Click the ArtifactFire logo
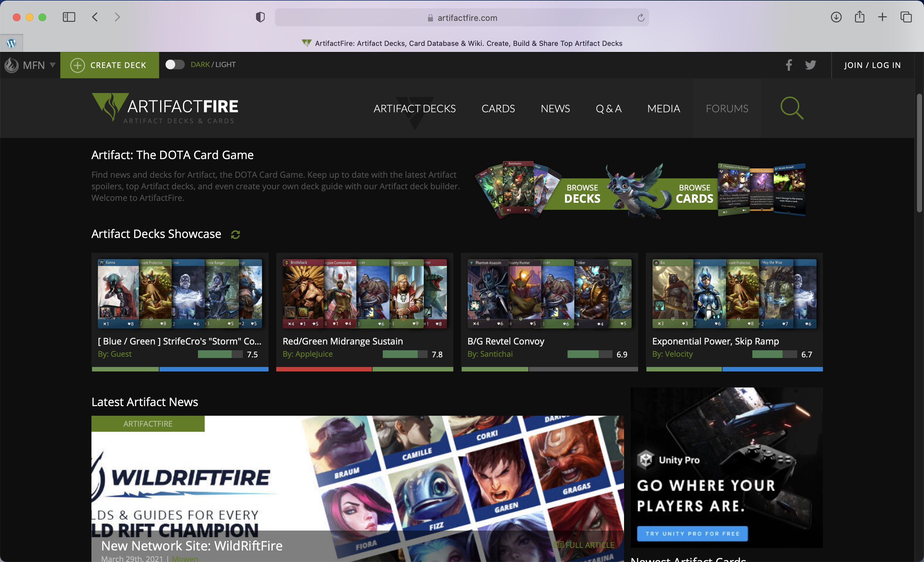 (x=164, y=108)
